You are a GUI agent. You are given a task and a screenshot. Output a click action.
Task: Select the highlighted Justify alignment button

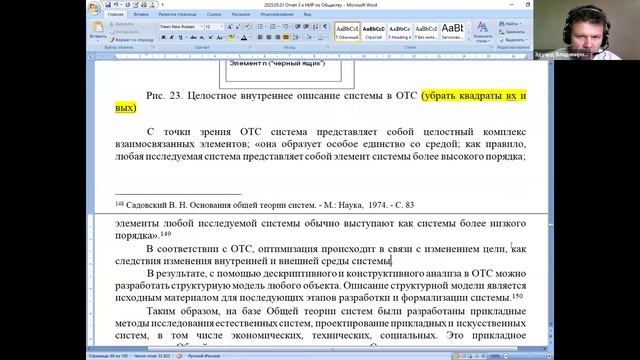(x=286, y=37)
